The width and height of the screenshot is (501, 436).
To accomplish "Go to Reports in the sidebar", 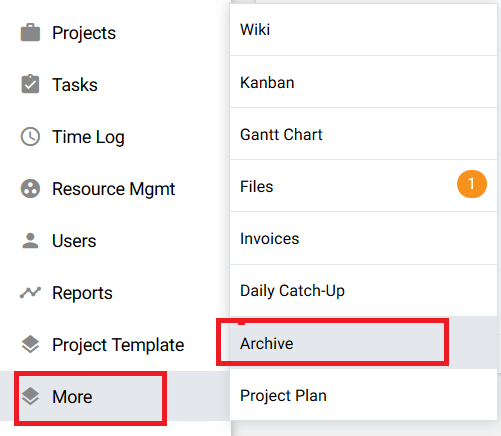I will [82, 293].
